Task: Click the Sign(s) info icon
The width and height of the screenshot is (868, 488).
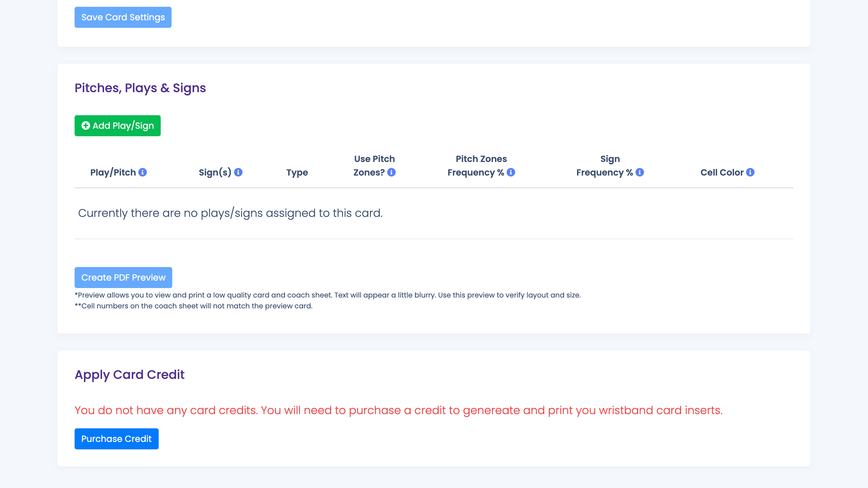Action: coord(238,172)
